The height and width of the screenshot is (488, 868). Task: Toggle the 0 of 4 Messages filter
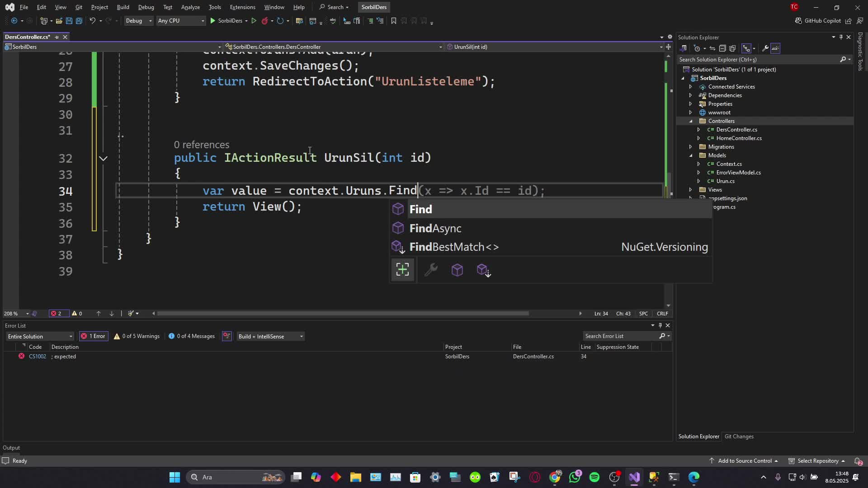[192, 336]
